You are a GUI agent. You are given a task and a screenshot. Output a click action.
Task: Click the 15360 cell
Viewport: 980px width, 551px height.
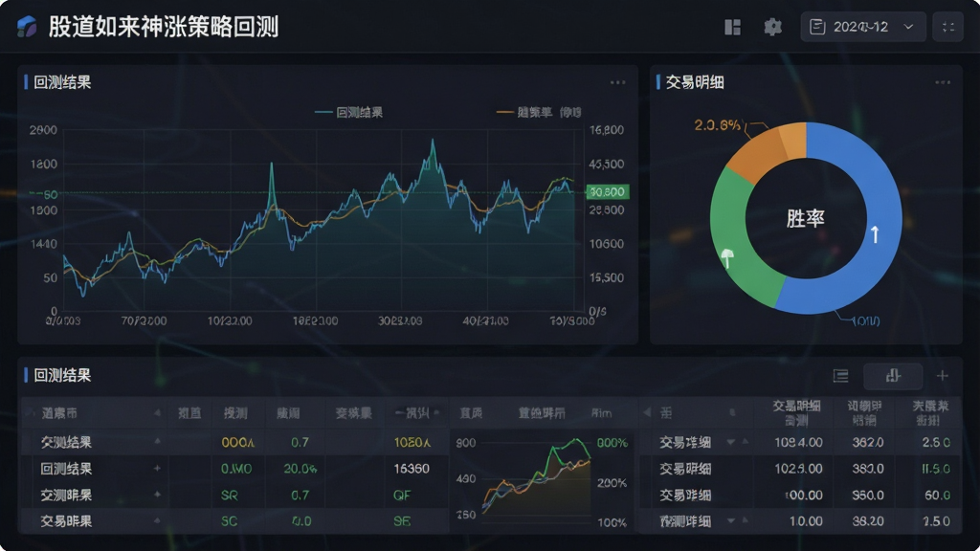pyautogui.click(x=412, y=469)
